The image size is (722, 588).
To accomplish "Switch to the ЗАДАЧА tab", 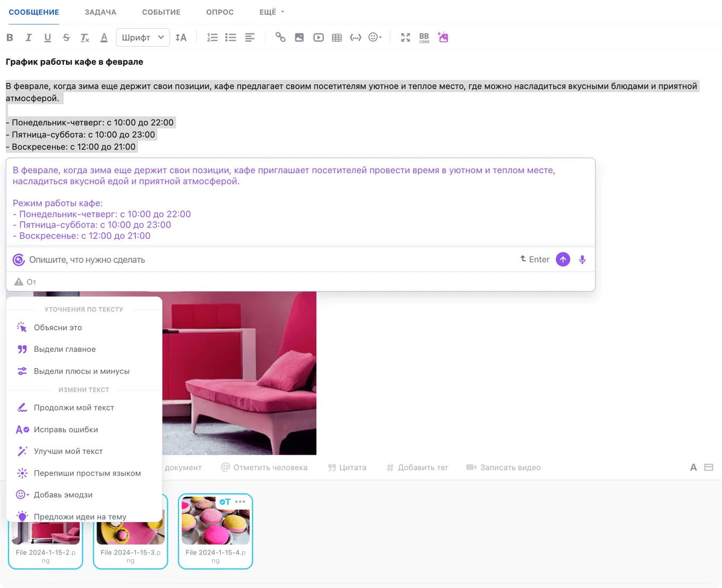I will click(100, 12).
